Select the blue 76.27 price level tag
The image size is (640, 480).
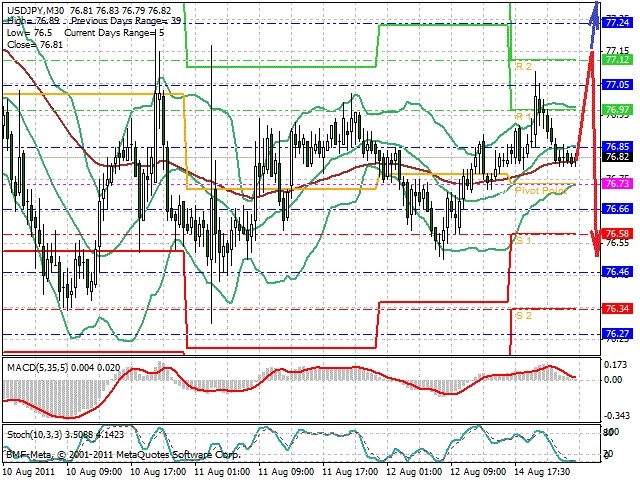tap(618, 333)
